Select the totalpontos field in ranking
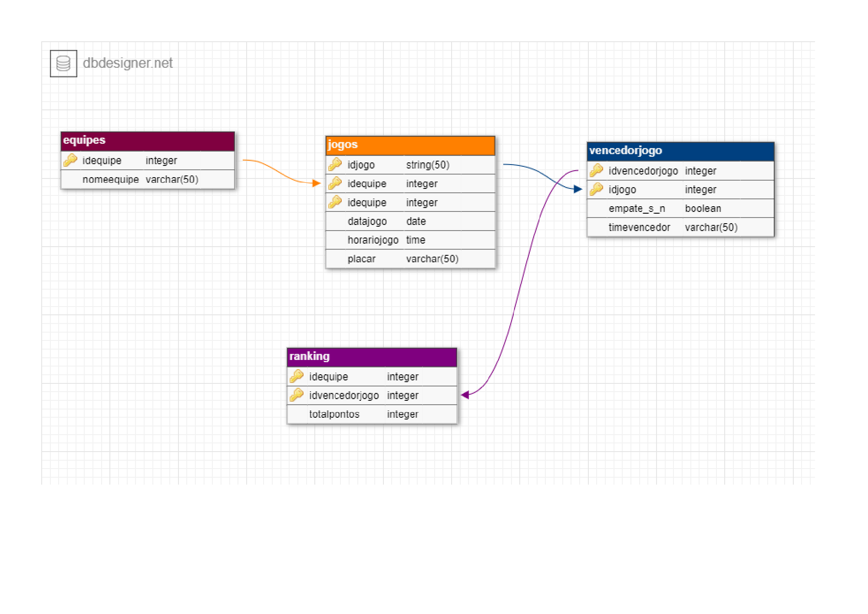Image resolution: width=868 pixels, height=614 pixels. (x=372, y=414)
